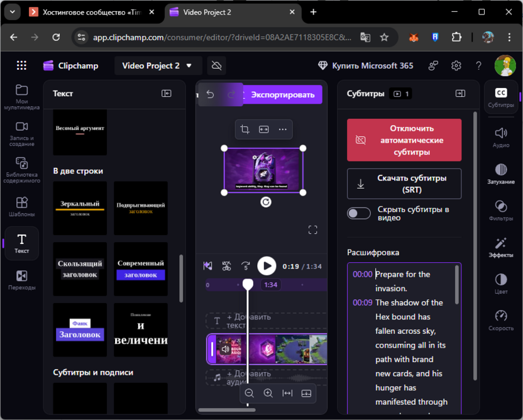Image resolution: width=523 pixels, height=420 pixels.
Task: Collapse the Text panel with its collapse icon
Action: (166, 94)
